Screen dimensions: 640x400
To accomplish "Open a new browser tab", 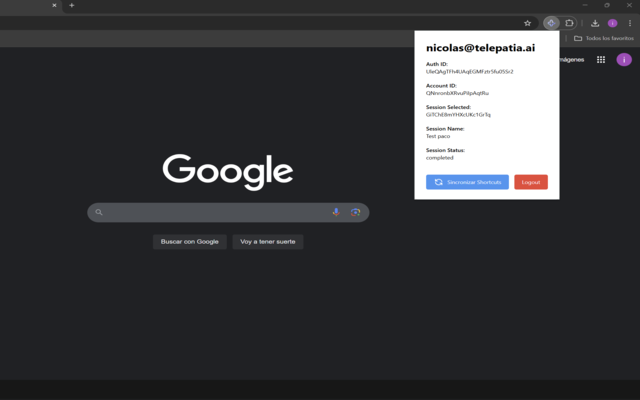I will (x=72, y=5).
